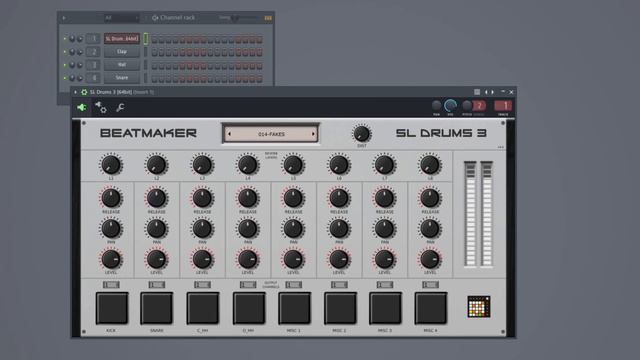Click the wrench icon in plugin wrapper
The image size is (640, 360).
point(120,108)
